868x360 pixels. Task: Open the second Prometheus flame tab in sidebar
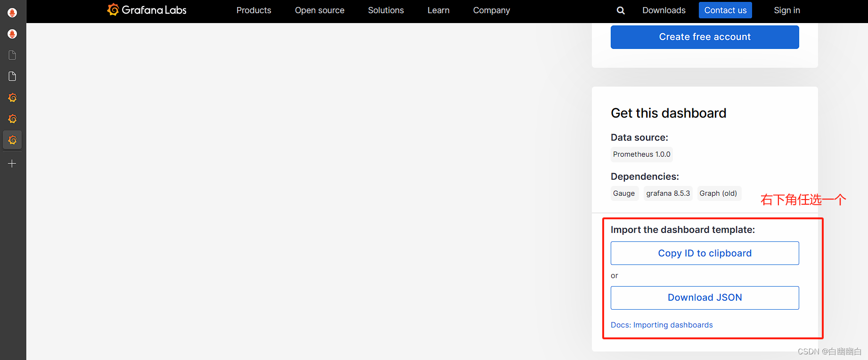tap(12, 34)
